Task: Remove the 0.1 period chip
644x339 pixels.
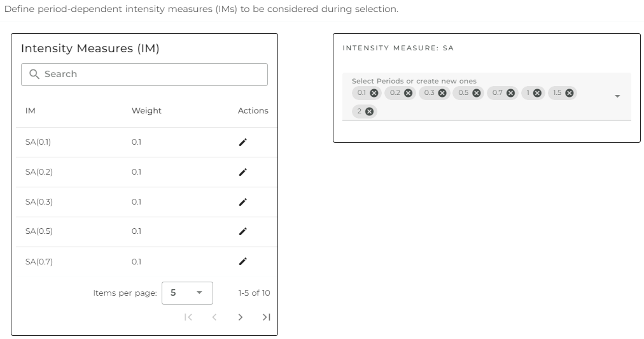Action: tap(374, 93)
